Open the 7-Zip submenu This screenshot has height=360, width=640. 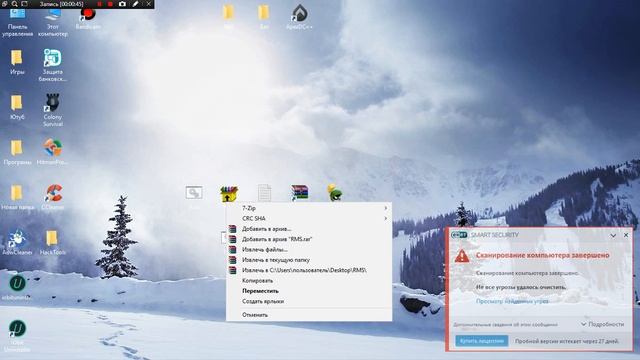309,208
